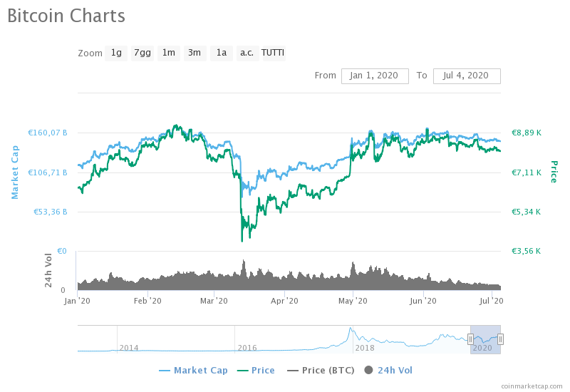Select the 7gg zoom range

(x=142, y=53)
